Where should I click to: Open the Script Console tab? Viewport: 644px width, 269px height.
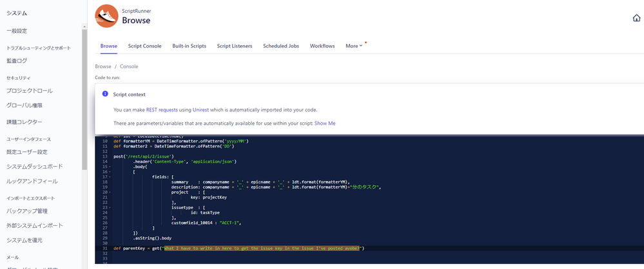(x=144, y=46)
